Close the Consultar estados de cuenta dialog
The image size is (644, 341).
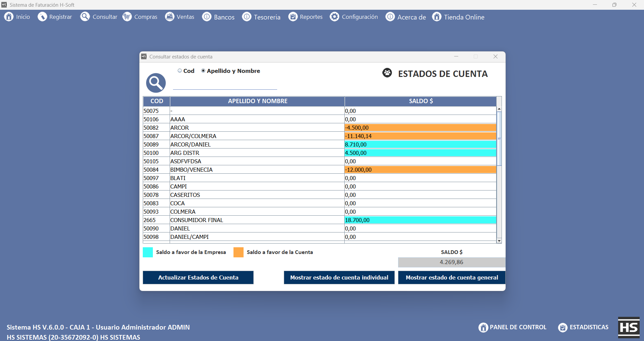[496, 56]
